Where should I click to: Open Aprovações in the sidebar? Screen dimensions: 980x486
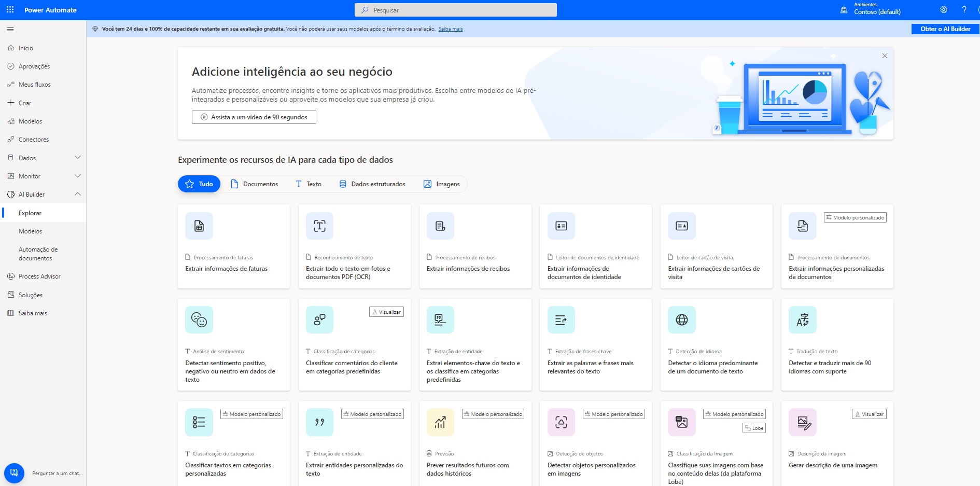click(43, 66)
